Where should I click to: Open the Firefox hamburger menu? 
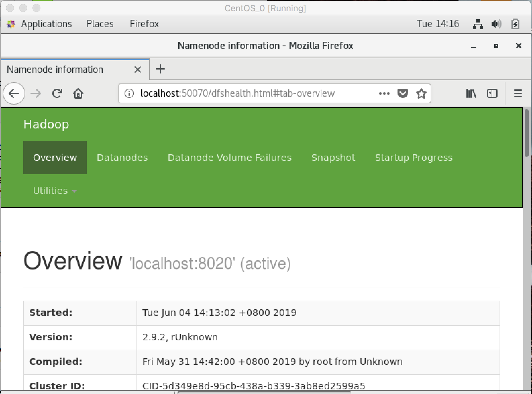click(518, 94)
